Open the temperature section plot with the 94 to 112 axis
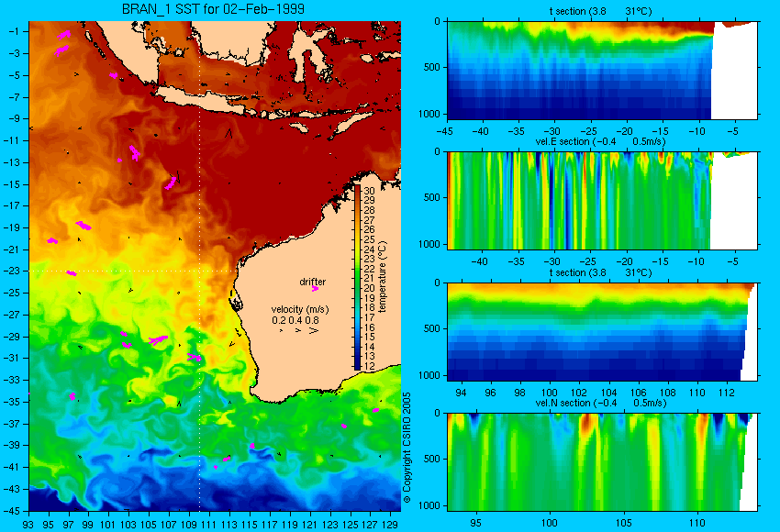 click(602, 332)
